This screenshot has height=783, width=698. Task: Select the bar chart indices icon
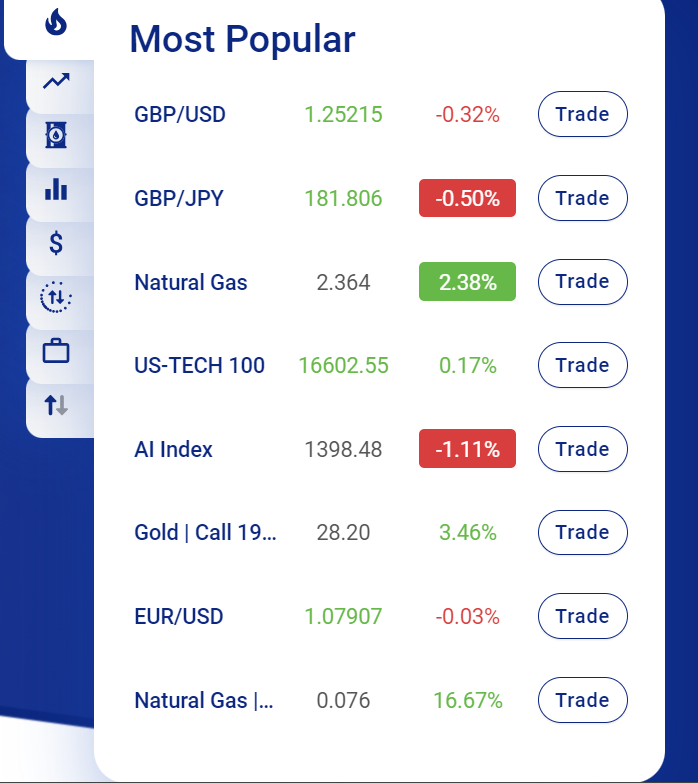click(x=56, y=189)
